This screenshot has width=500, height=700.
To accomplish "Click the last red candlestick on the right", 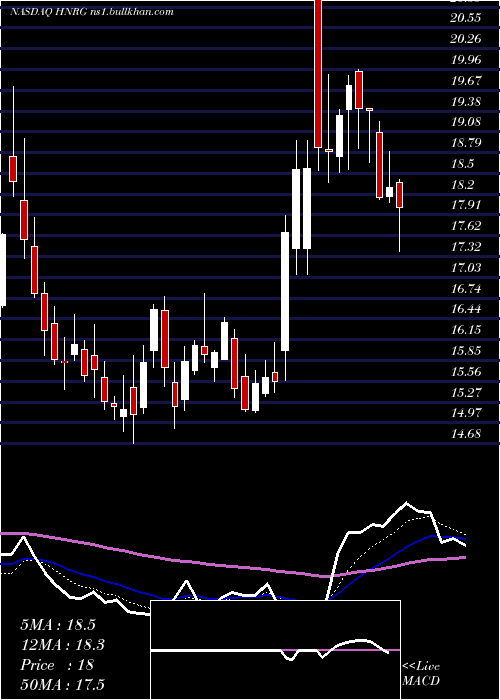I will click(x=400, y=195).
